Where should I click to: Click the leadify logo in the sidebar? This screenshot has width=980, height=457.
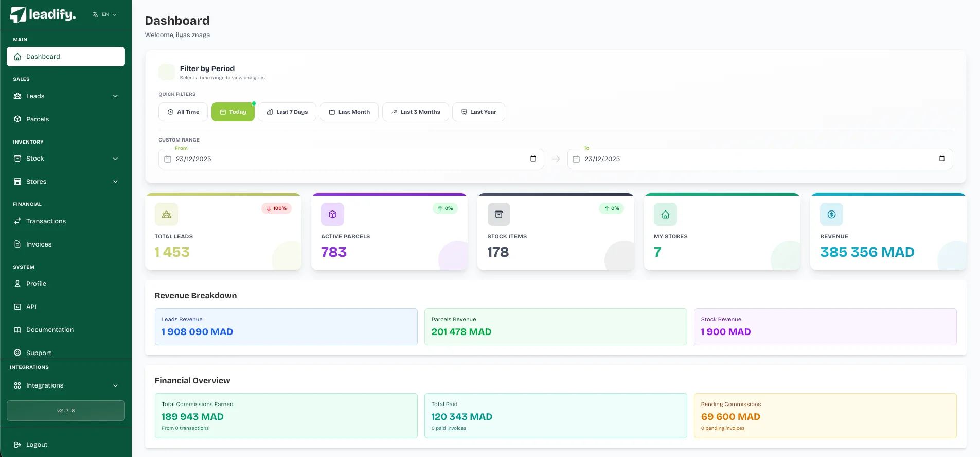pos(43,14)
